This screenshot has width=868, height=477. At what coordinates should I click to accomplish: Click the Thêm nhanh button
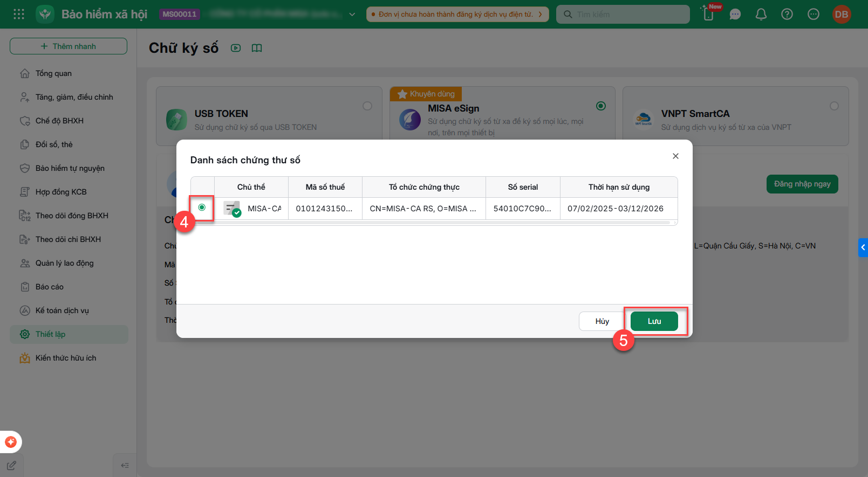pos(69,46)
